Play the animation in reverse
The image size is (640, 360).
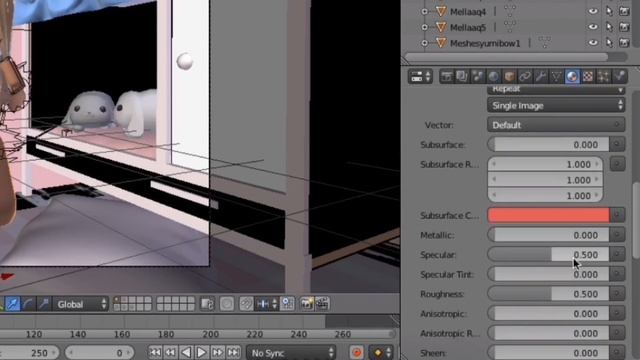point(186,352)
